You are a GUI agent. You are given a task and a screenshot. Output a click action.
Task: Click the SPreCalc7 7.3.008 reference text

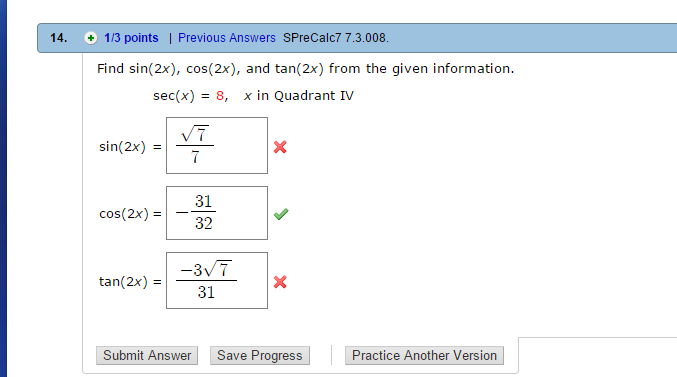(336, 38)
